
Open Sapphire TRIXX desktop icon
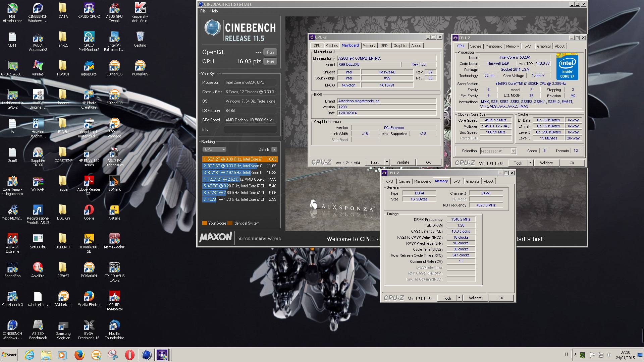tap(38, 157)
